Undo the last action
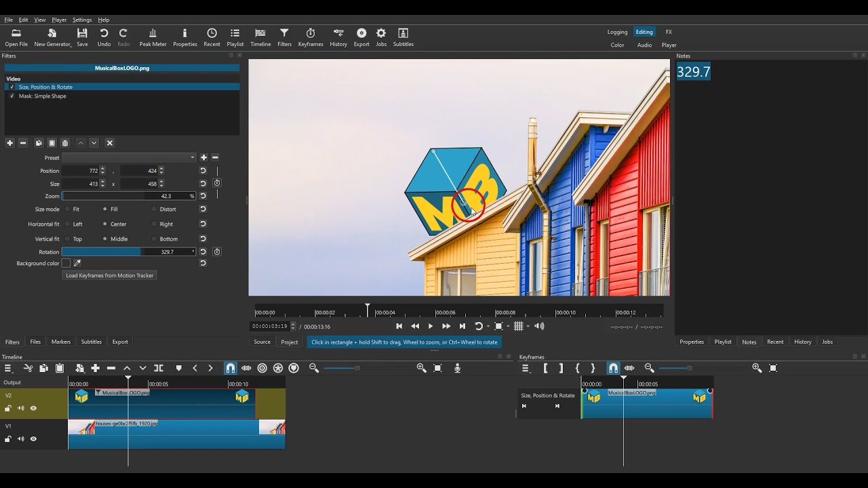868x488 pixels. [104, 37]
